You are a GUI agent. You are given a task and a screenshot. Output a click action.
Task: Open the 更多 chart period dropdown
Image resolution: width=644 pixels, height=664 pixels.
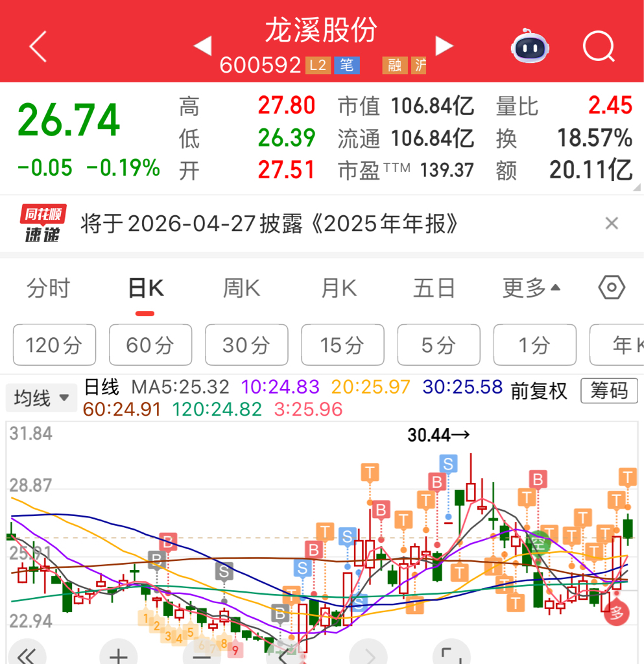tap(531, 288)
